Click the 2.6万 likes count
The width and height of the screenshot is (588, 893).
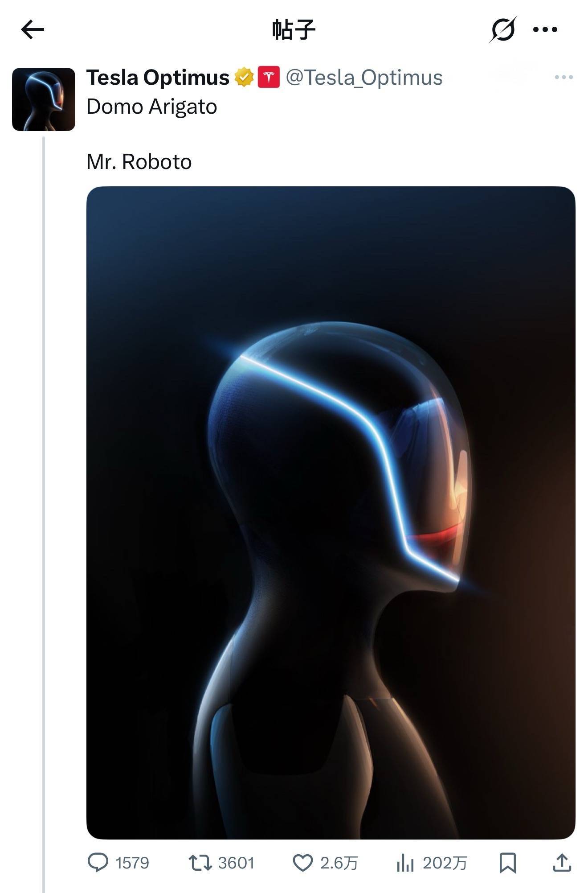coord(339,863)
